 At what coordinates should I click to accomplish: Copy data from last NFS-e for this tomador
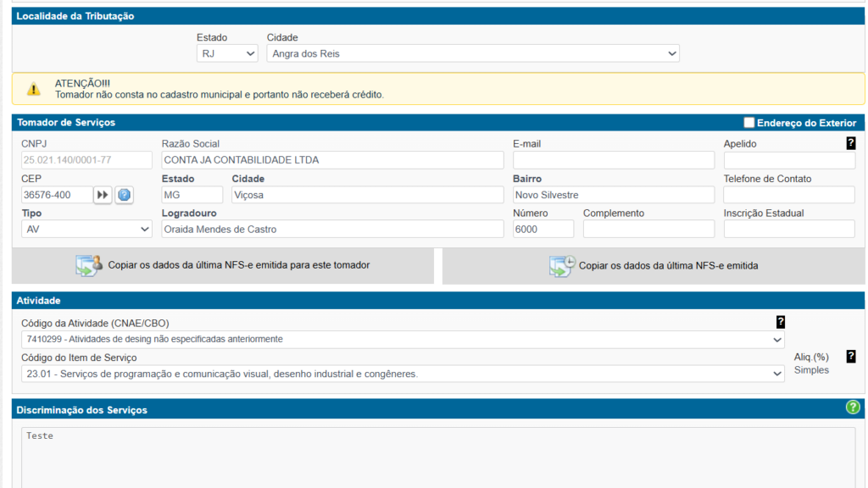click(x=223, y=265)
